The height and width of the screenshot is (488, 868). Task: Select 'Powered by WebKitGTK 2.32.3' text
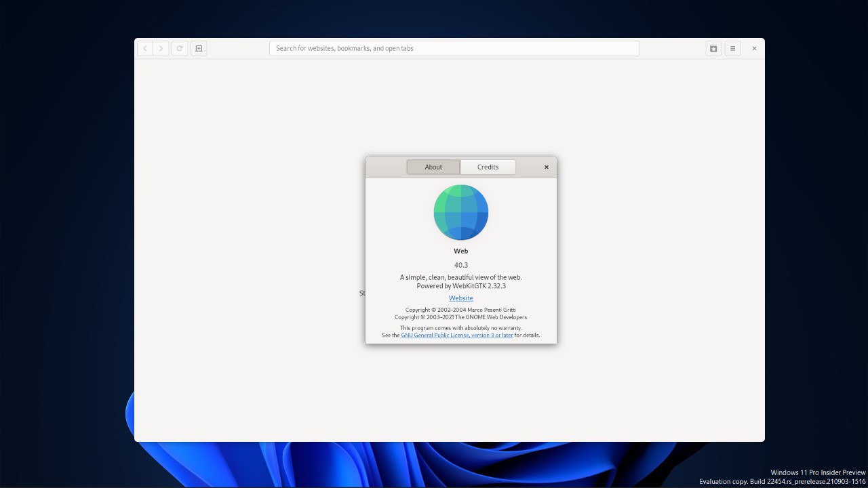pyautogui.click(x=461, y=286)
